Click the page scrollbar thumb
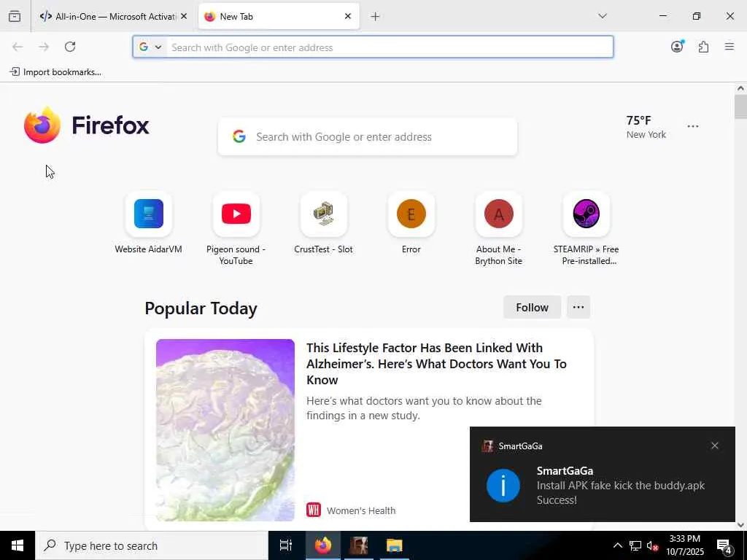The width and height of the screenshot is (747, 560). click(x=740, y=106)
